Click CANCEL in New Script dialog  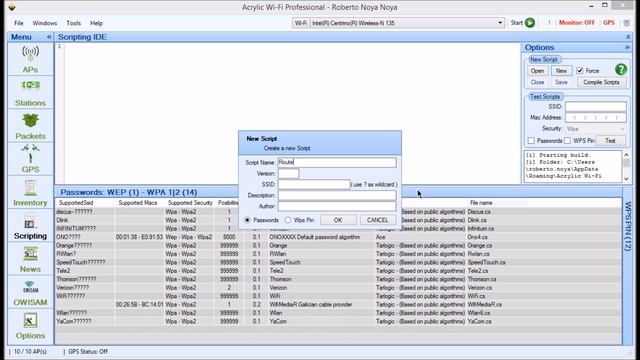pos(378,220)
